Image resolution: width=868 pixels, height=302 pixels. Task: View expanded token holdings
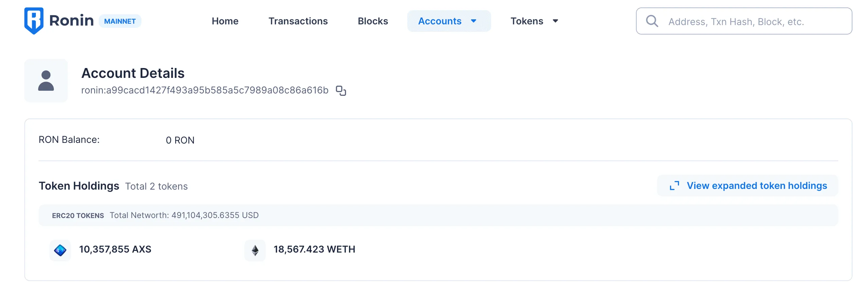[x=748, y=186]
